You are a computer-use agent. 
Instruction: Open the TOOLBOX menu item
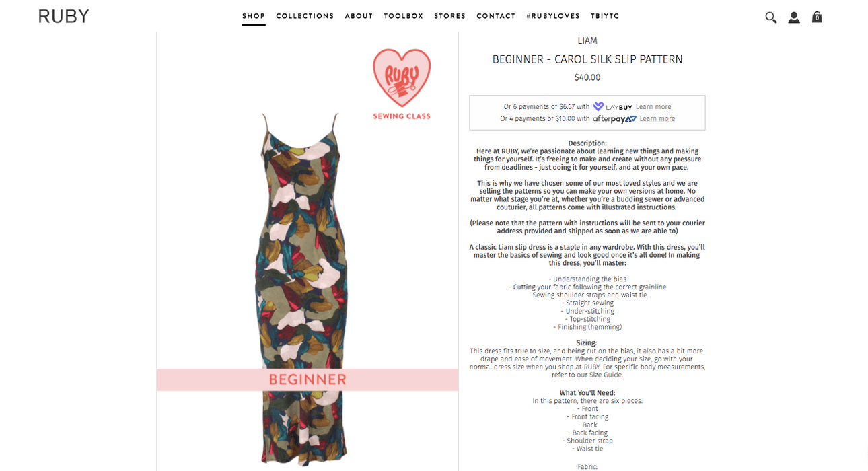pos(404,16)
